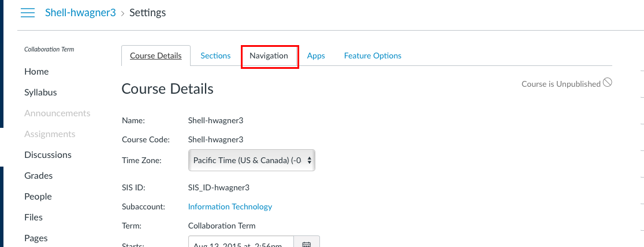The height and width of the screenshot is (247, 644).
Task: Click the unpublished status icon
Action: point(607,83)
